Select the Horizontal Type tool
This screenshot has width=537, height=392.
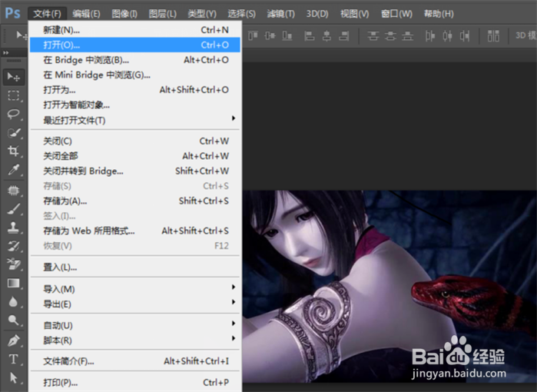click(14, 360)
